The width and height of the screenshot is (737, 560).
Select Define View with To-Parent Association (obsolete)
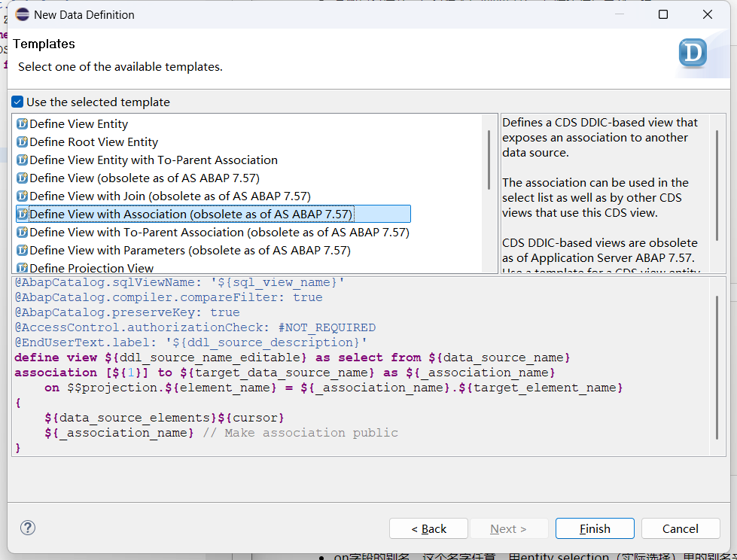(220, 232)
